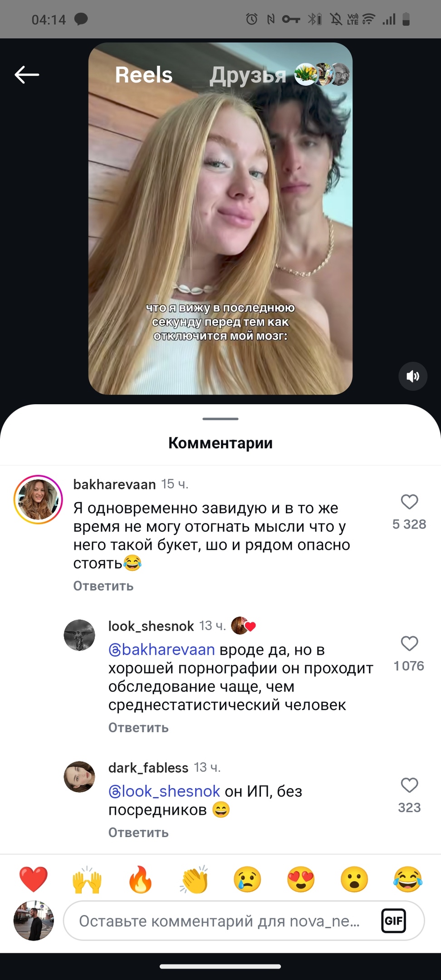Viewport: 441px width, 980px height.
Task: Send the raised hands emoji reaction
Action: click(87, 879)
